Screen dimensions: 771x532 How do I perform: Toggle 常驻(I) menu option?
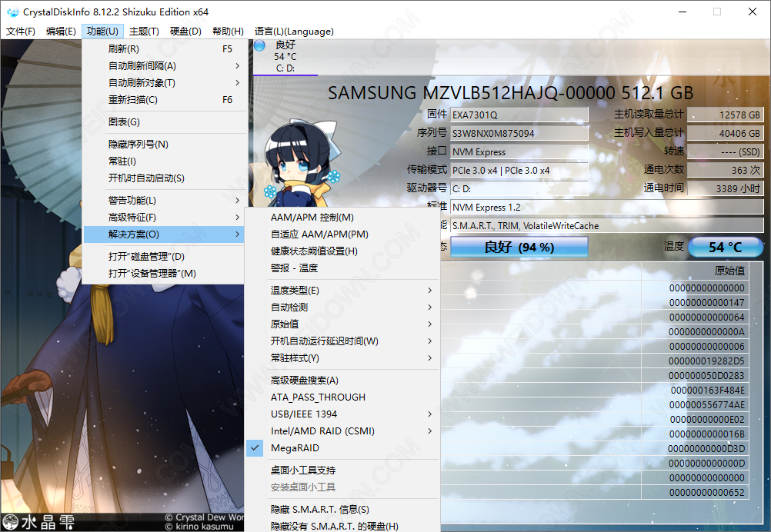point(164,161)
